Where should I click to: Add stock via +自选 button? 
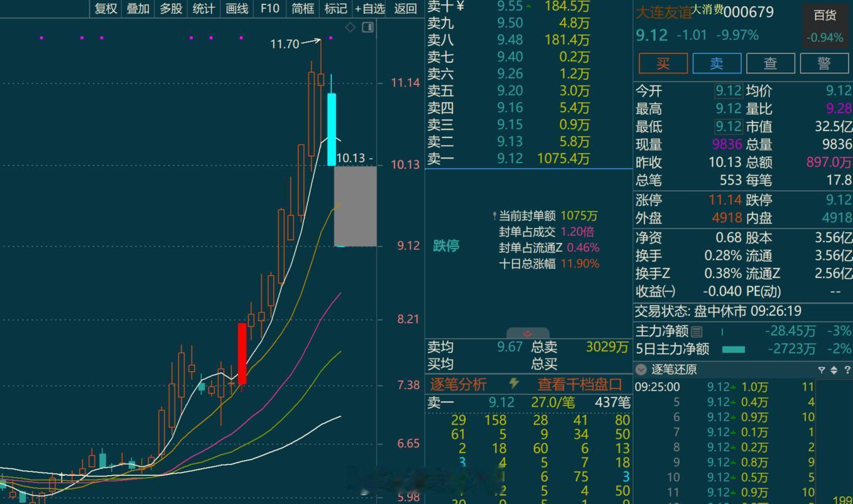[x=369, y=8]
